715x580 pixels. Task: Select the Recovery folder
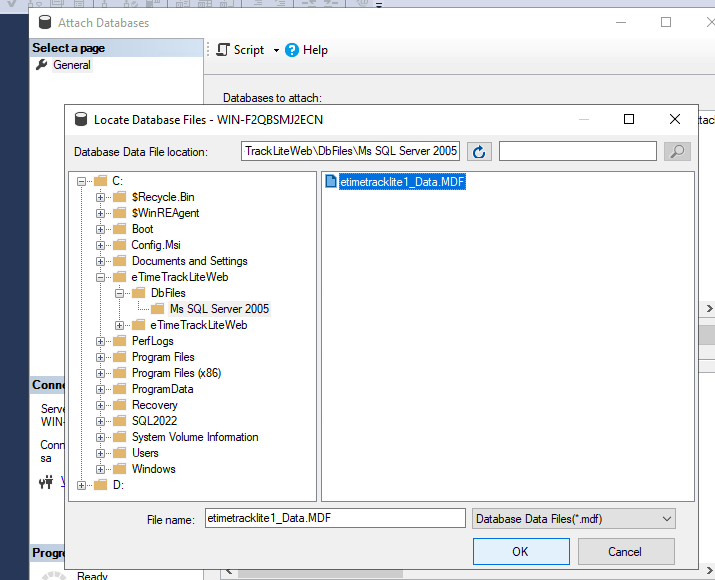(x=154, y=405)
